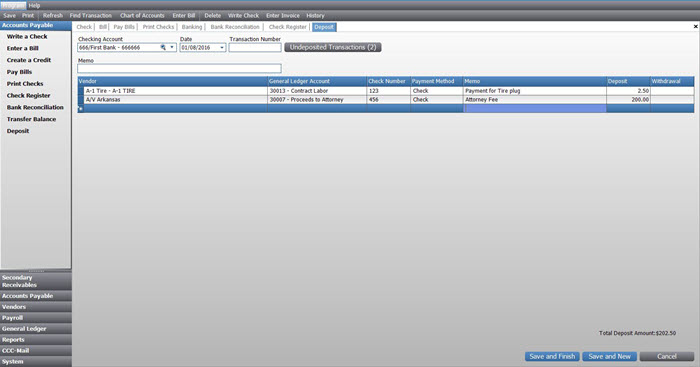Expand the Vendors section
The width and height of the screenshot is (700, 367).
(x=36, y=307)
